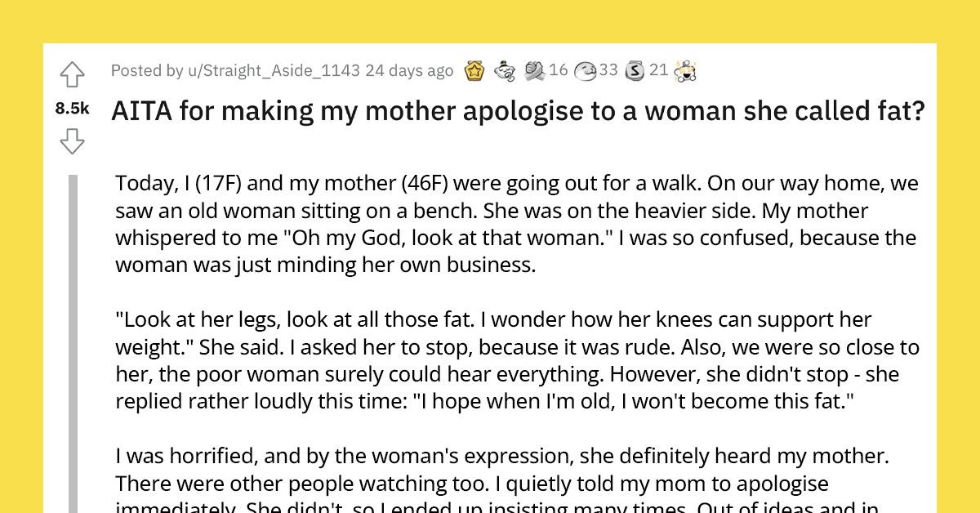Toggle the downvote arrow on

point(72,141)
